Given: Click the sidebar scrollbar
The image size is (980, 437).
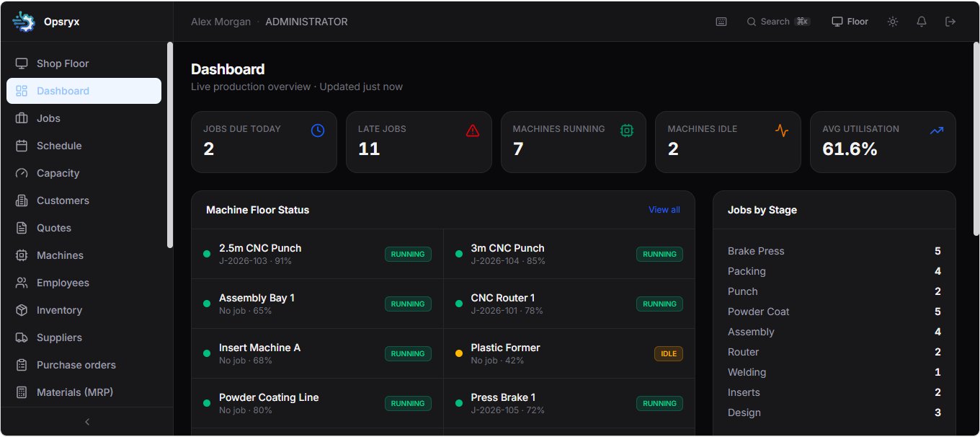Looking at the screenshot, I should point(170,144).
